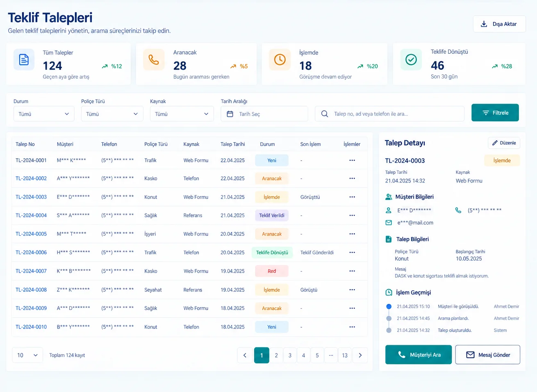This screenshot has width=537, height=392.
Task: Go to the next page arrow
Action: [x=360, y=356]
